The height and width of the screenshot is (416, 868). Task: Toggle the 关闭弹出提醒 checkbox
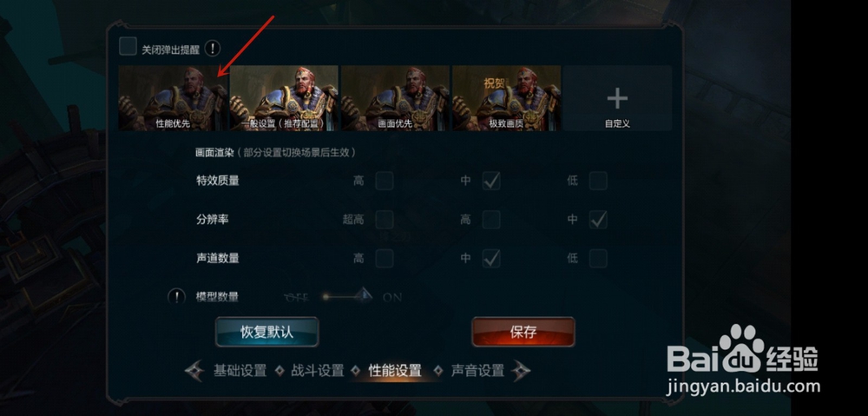click(x=128, y=47)
